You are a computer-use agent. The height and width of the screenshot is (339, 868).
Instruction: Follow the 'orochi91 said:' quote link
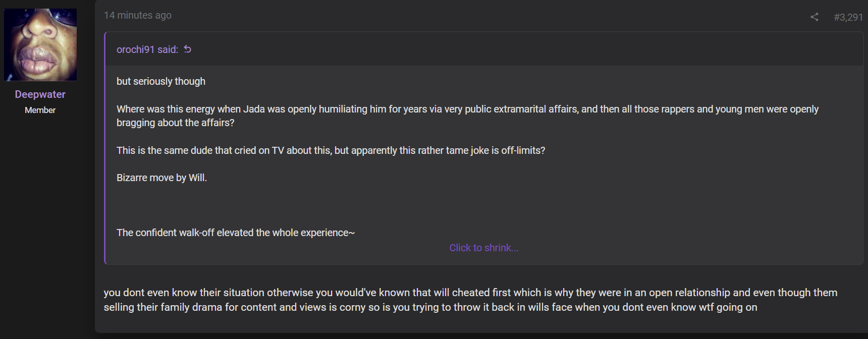coord(147,49)
